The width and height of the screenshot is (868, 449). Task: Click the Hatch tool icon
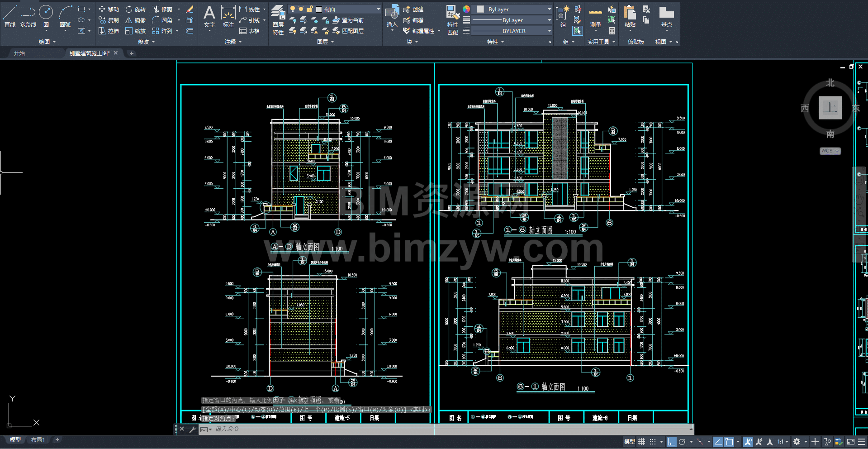81,31
